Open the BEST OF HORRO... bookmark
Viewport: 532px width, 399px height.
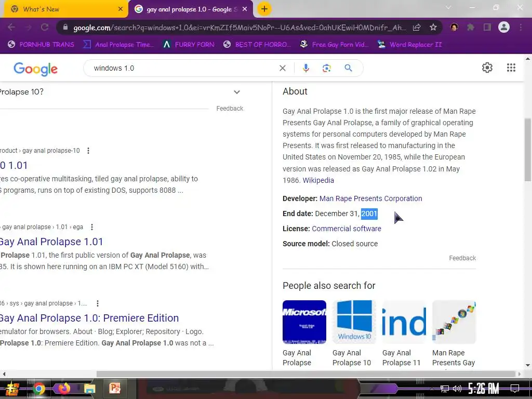click(x=257, y=45)
